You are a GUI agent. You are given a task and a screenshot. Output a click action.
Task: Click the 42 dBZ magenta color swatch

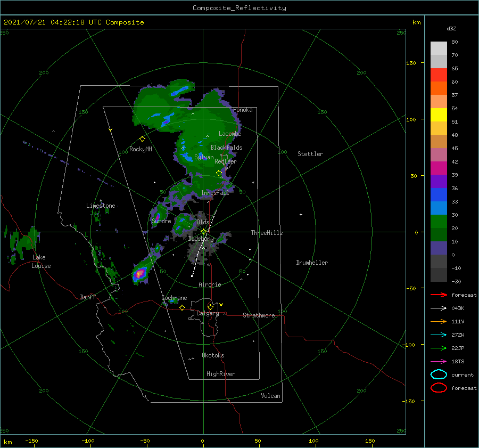[439, 168]
